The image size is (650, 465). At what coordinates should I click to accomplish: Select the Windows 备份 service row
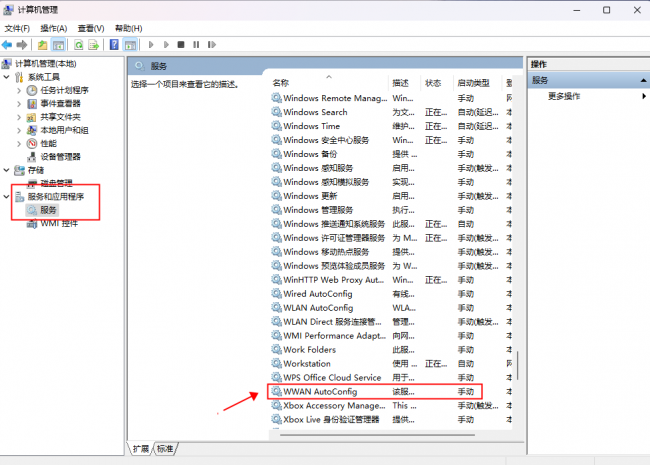point(391,154)
